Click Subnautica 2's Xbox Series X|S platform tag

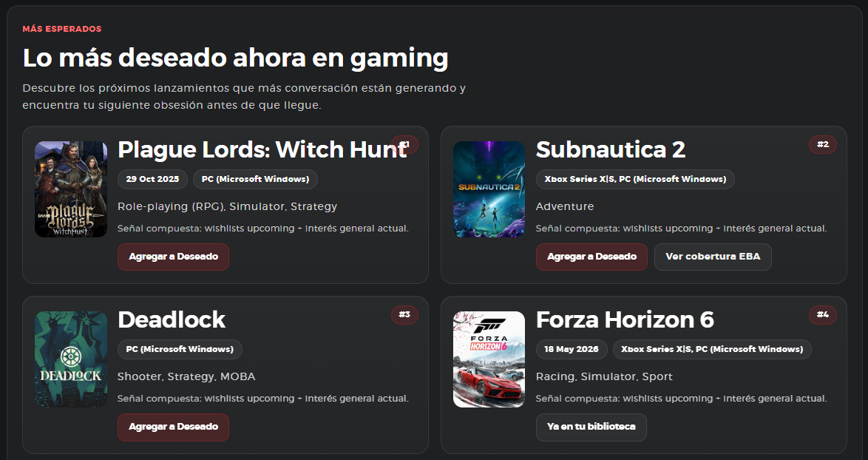click(x=635, y=180)
